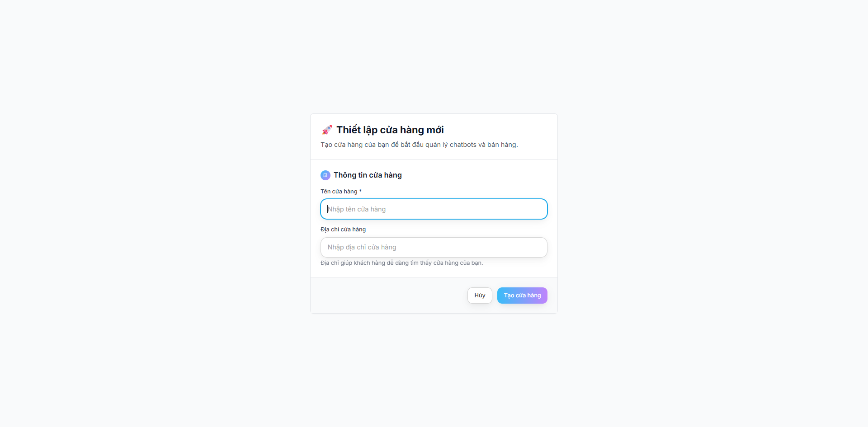Focus the Tên cửa hàng input field
This screenshot has height=427, width=868.
[434, 209]
